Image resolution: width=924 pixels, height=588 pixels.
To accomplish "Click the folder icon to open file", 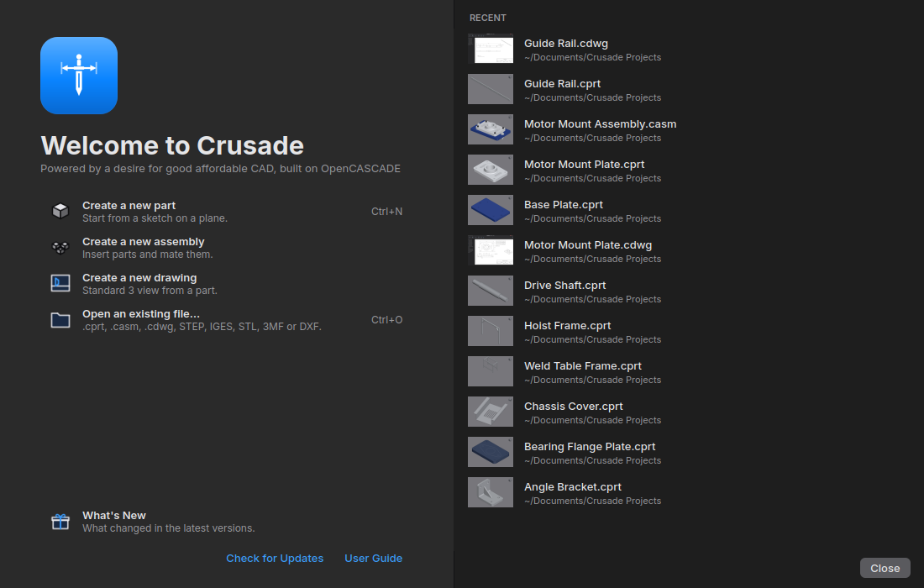I will pyautogui.click(x=60, y=320).
